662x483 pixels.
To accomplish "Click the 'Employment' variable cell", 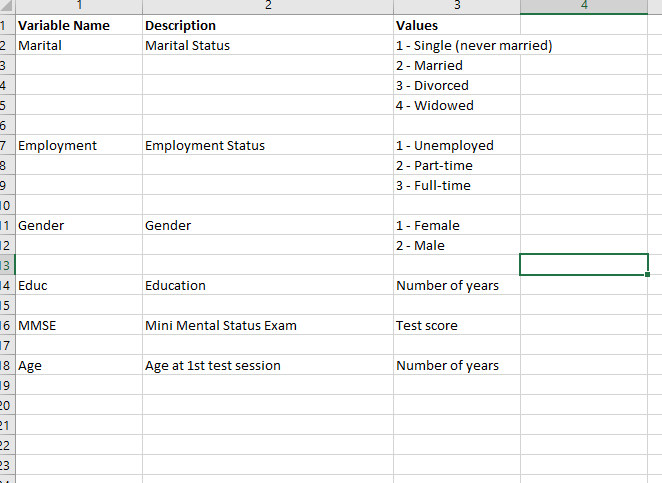I will point(79,145).
